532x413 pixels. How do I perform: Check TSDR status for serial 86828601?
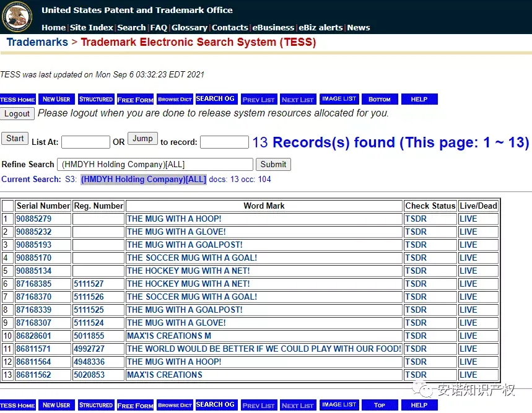tap(416, 336)
